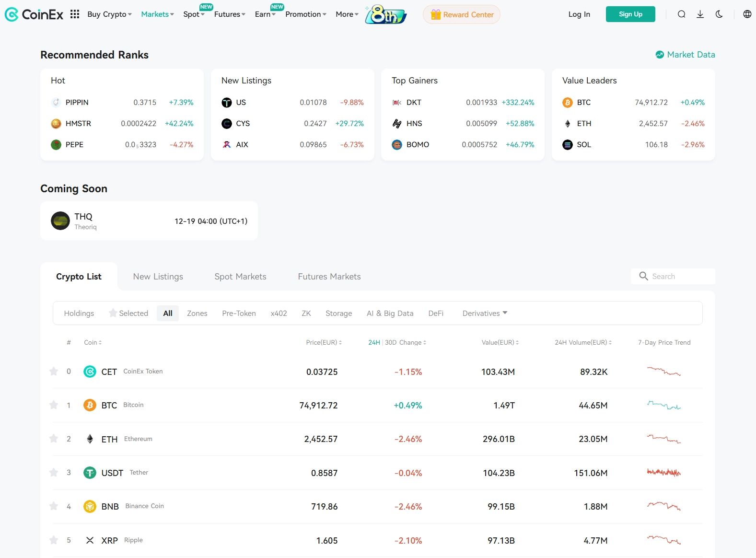Favorite XRP with its star
The height and width of the screenshot is (558, 756).
(x=54, y=540)
